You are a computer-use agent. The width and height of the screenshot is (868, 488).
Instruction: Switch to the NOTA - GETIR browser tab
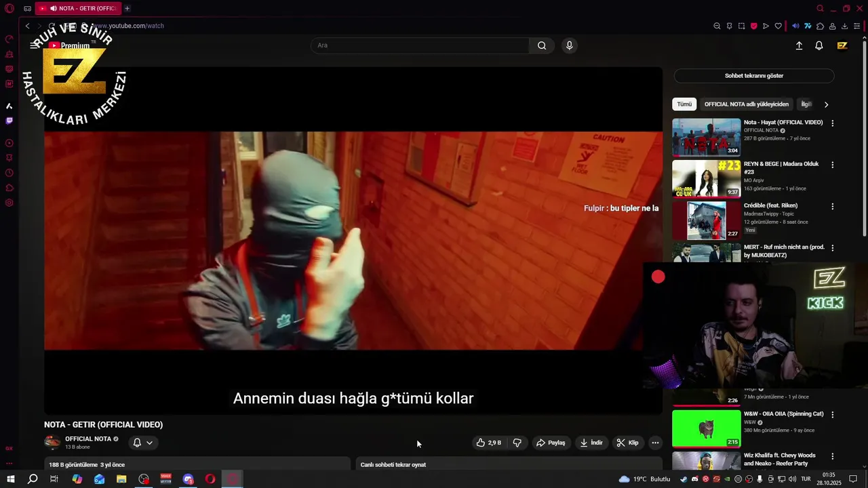click(78, 8)
